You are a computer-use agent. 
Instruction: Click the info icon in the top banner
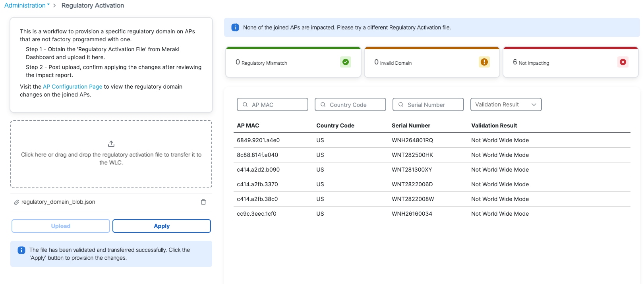pos(235,27)
